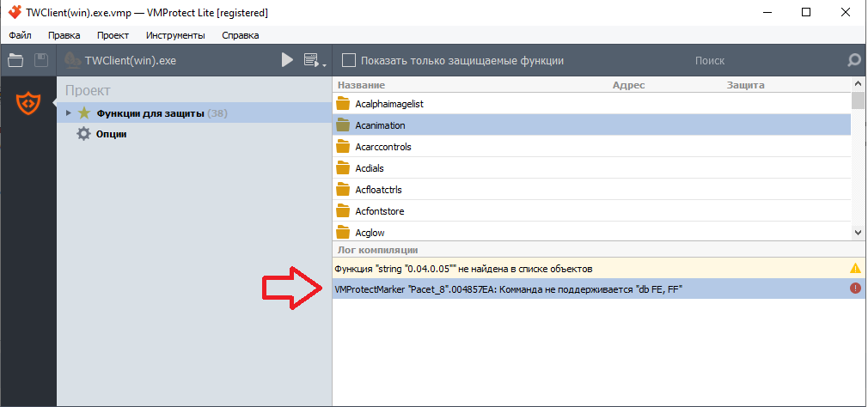Minimize the VMProtect window
The height and width of the screenshot is (407, 868).
(767, 12)
